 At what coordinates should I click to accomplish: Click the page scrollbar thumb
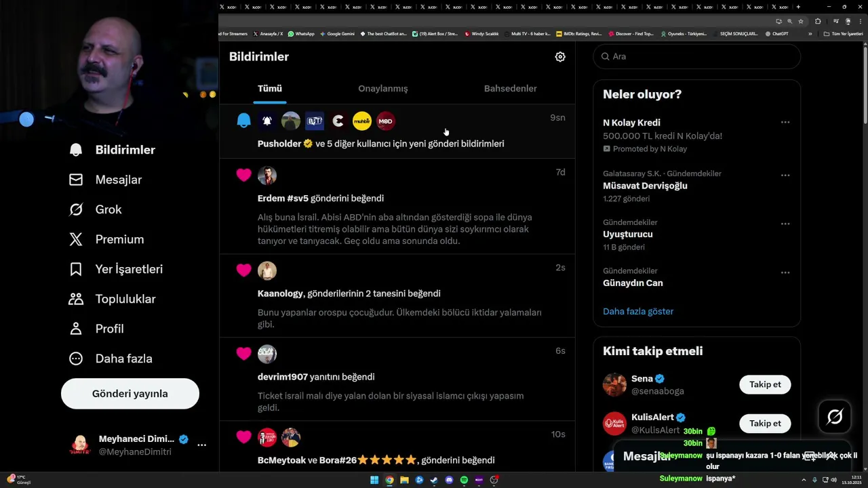coord(865,84)
